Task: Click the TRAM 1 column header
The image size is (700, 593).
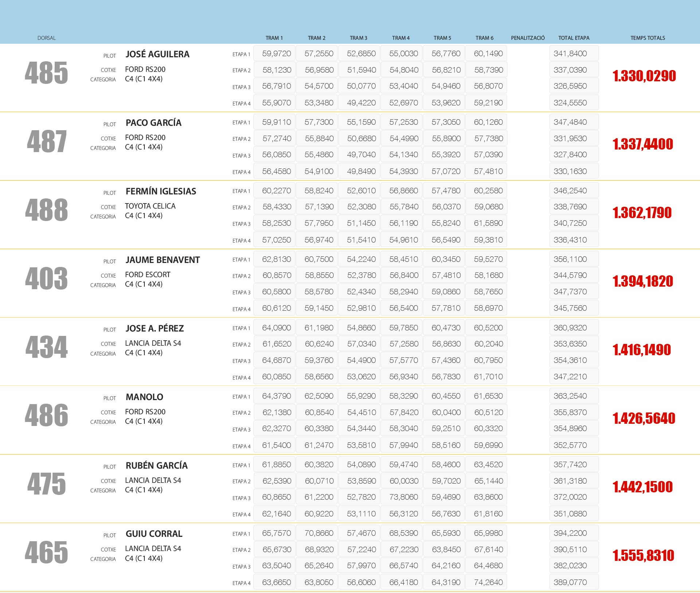Action: click(x=274, y=38)
